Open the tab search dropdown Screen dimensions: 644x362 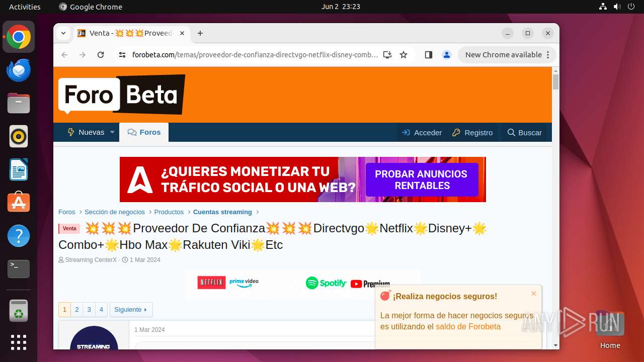click(x=63, y=33)
